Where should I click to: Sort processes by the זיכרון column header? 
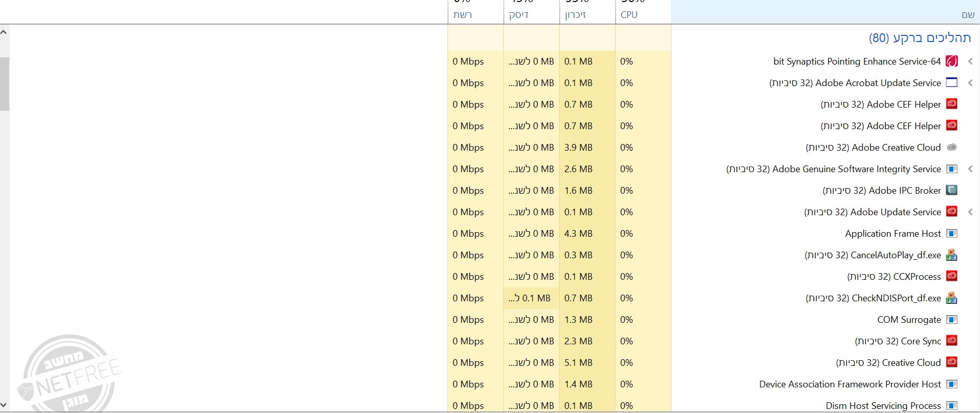[587, 12]
